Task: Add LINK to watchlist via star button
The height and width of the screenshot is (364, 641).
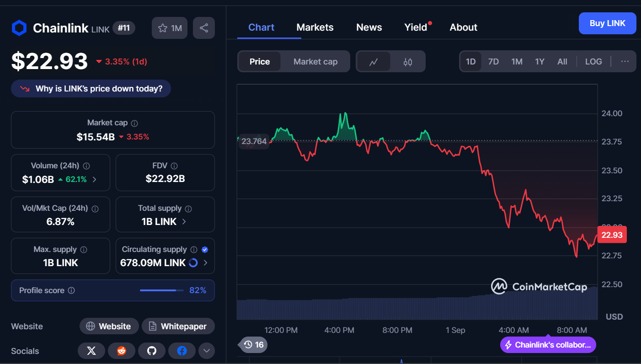Action: tap(170, 28)
